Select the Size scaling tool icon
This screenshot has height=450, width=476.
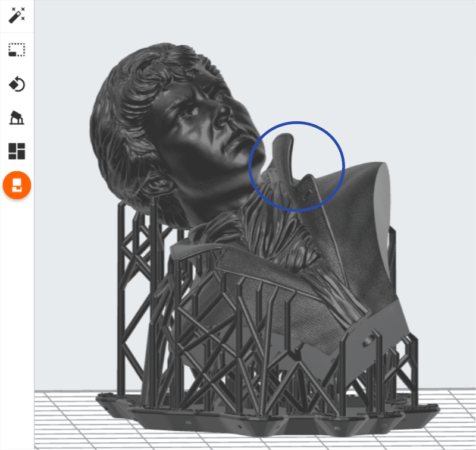[x=17, y=50]
